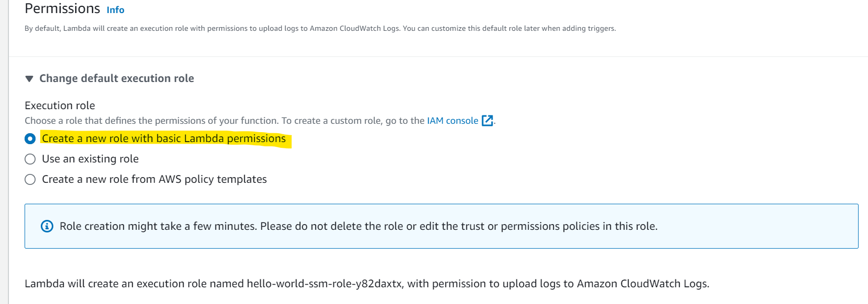Click the By default, Lambda will create description text

[x=320, y=28]
